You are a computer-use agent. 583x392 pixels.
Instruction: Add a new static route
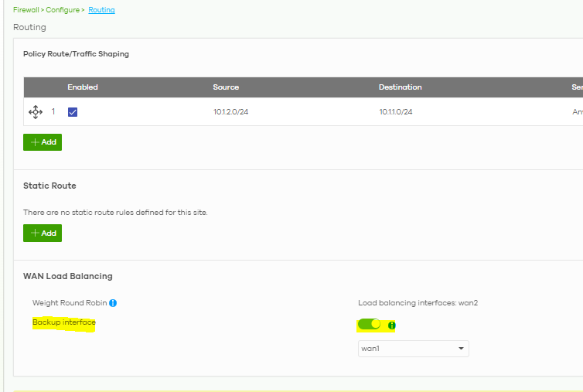(43, 233)
